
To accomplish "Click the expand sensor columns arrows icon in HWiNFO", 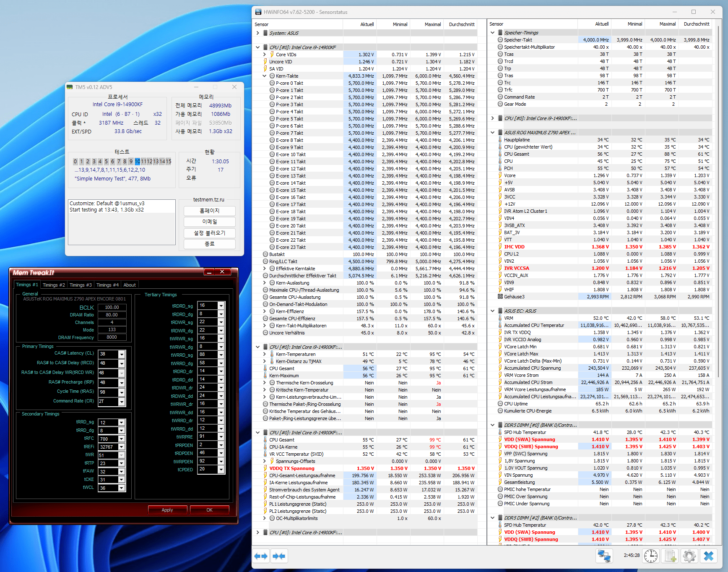I will pos(261,556).
